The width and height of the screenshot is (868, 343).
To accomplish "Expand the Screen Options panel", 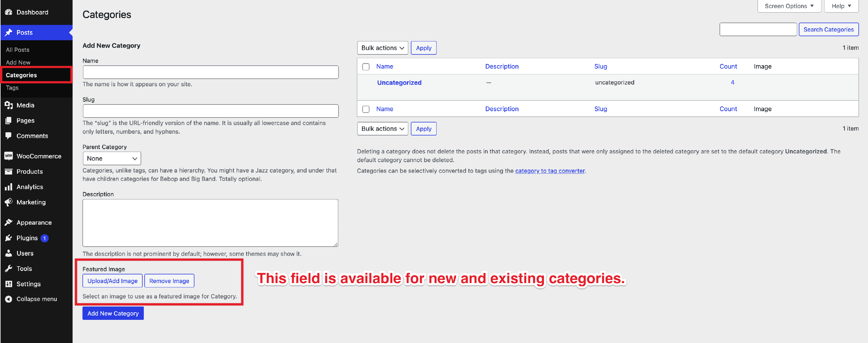I will [789, 6].
